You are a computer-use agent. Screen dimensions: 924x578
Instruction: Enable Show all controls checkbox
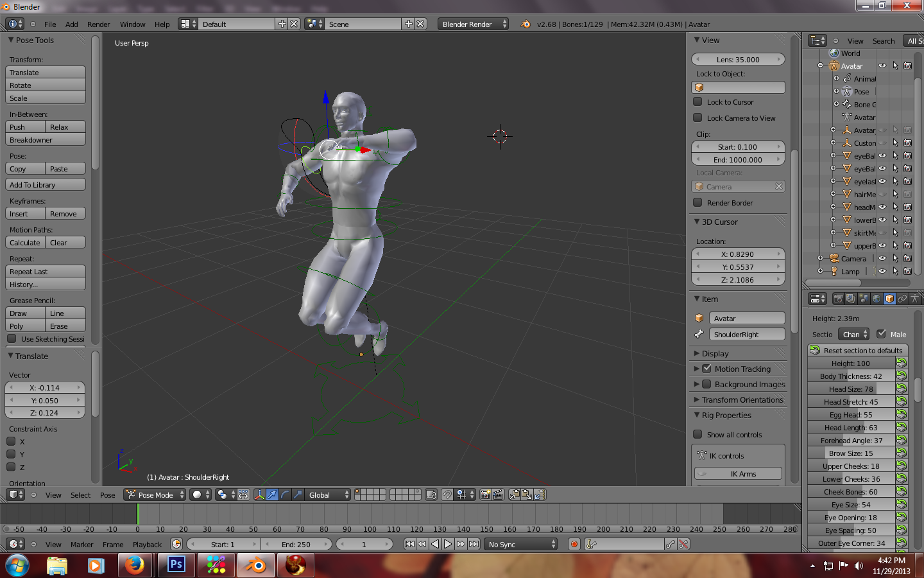(x=697, y=434)
